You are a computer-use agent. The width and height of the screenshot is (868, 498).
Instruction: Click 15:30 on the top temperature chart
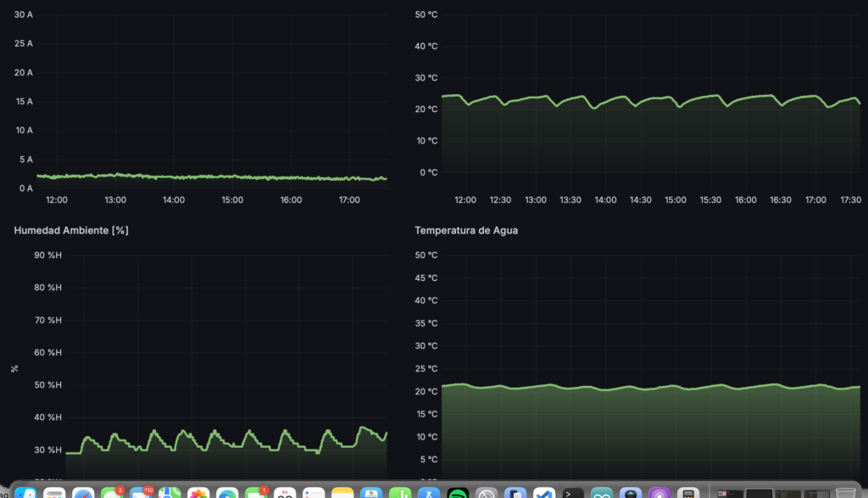tap(710, 200)
